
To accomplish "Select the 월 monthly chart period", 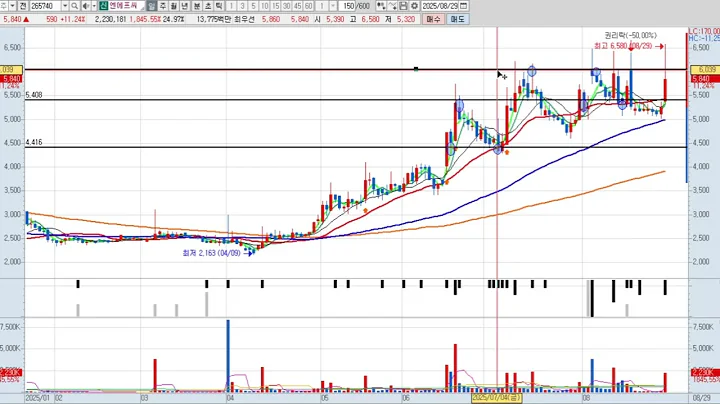I will coord(174,6).
